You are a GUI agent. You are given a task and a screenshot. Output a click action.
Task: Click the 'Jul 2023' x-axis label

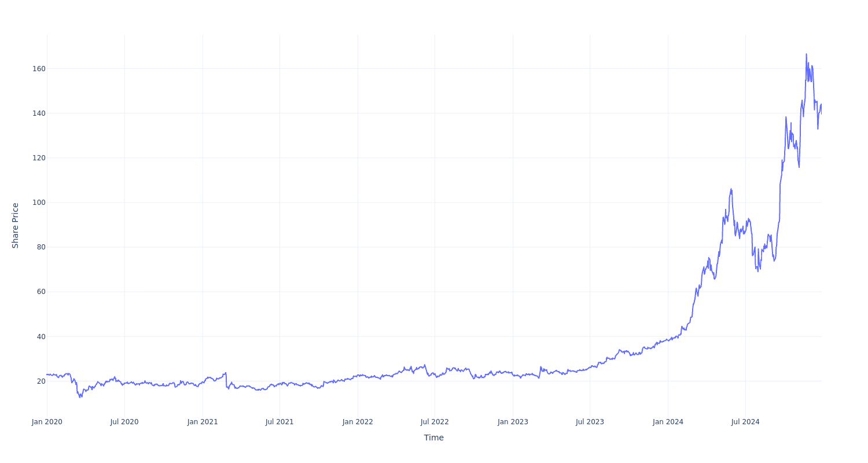click(x=590, y=422)
